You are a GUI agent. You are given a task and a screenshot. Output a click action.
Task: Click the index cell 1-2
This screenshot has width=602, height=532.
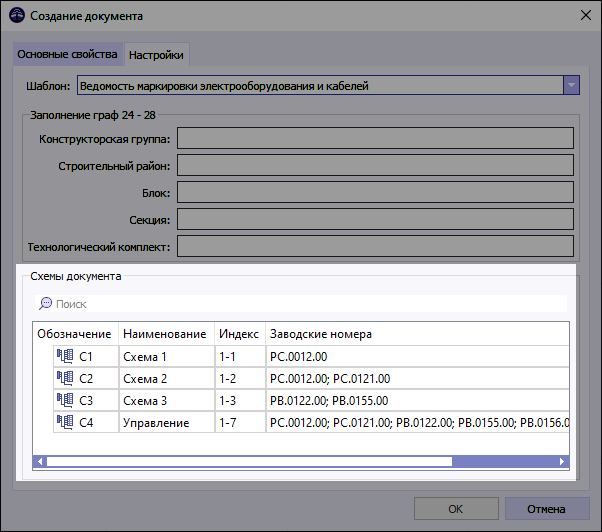[240, 378]
